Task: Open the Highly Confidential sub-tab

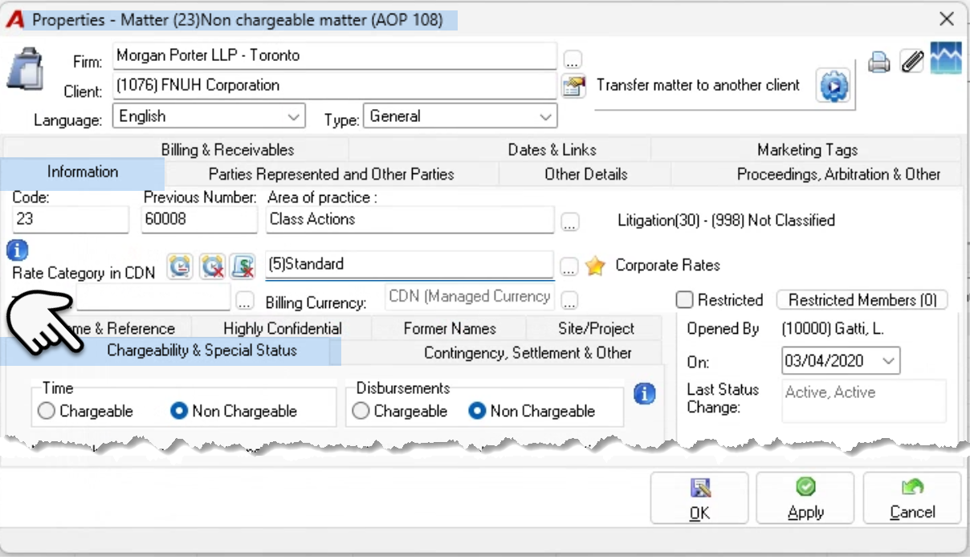Action: [x=282, y=328]
